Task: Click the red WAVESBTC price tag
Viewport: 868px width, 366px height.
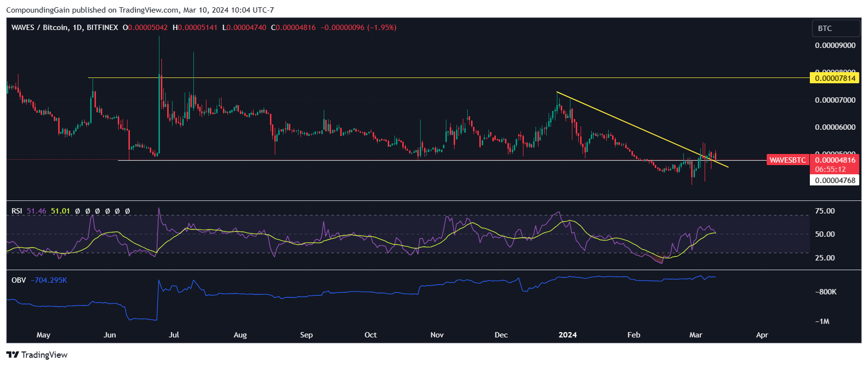Action: [788, 160]
